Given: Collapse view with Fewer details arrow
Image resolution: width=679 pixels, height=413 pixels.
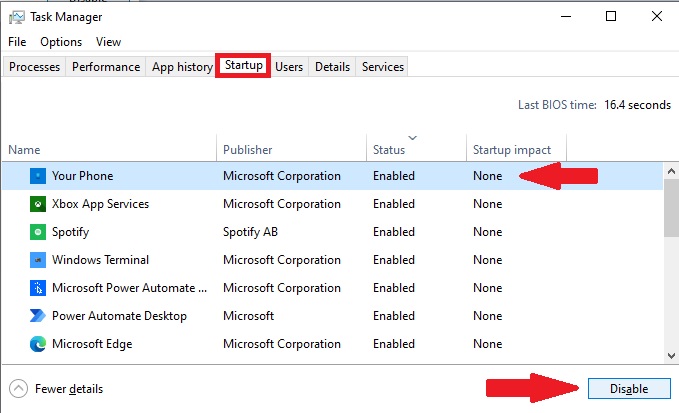Looking at the screenshot, I should point(18,388).
